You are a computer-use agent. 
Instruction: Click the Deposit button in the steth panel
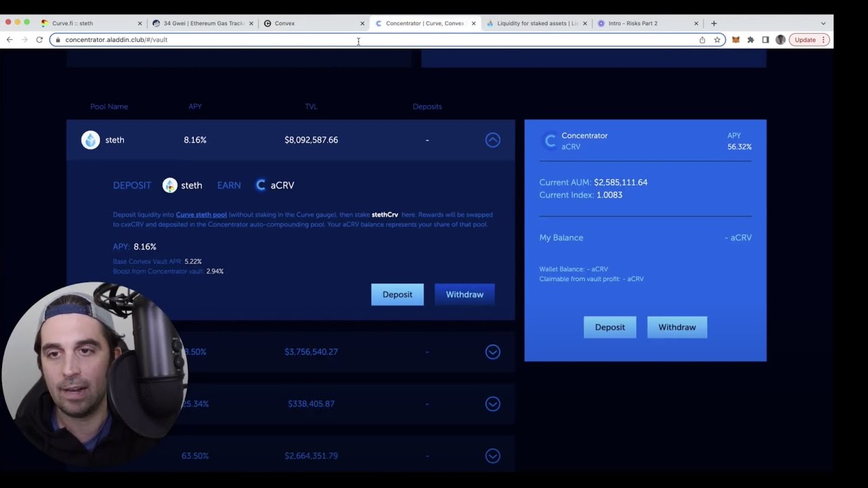coord(397,294)
